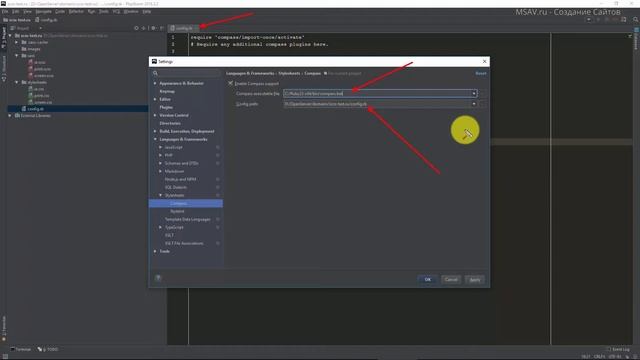Expand Build, Execution, Deployment section

click(155, 131)
